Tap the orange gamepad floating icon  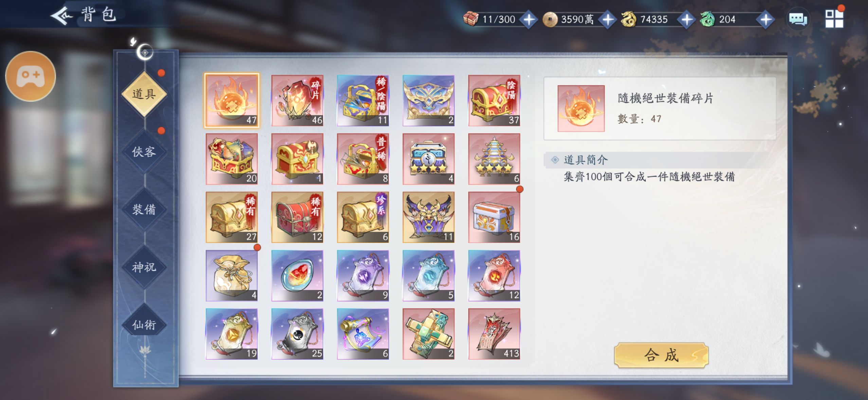[31, 76]
